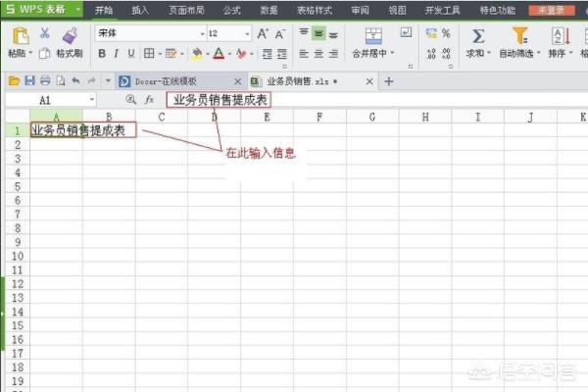This screenshot has height=392, width=588.
Task: Decrease font size with small A icon
Action: tap(280, 34)
